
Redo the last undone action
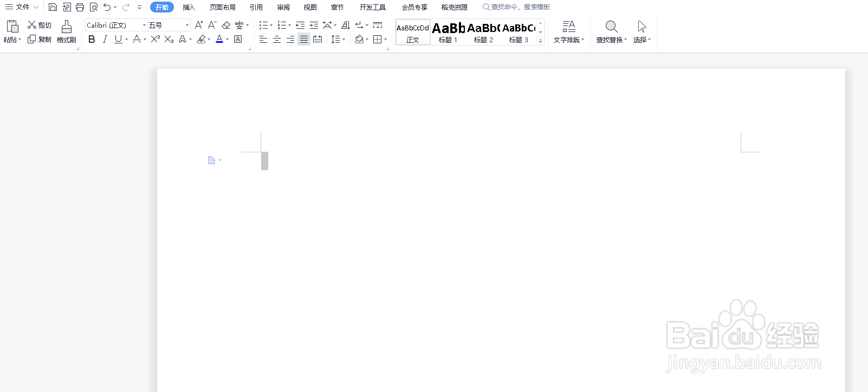coord(126,7)
